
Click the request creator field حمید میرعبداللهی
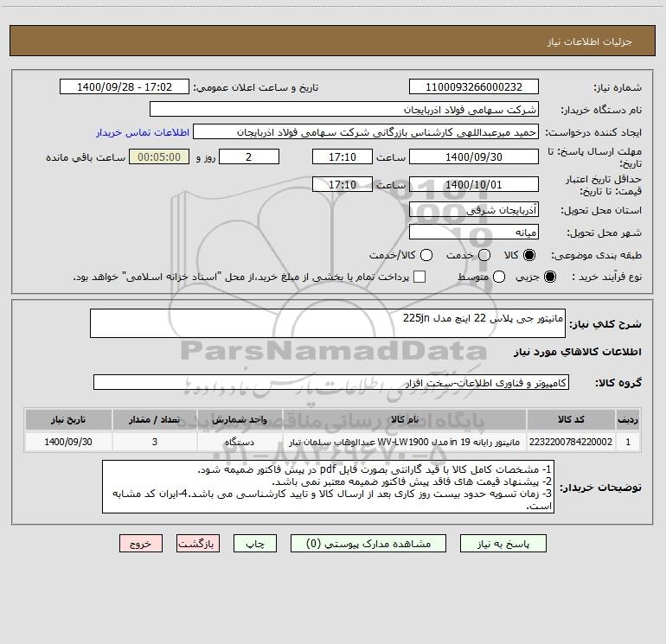tap(366, 131)
